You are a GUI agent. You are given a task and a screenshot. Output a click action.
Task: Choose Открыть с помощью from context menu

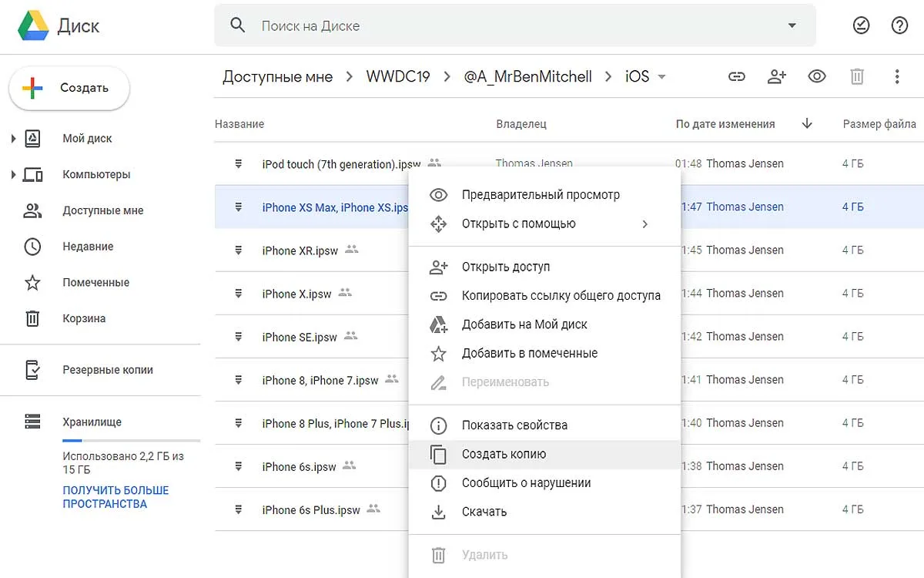click(544, 224)
